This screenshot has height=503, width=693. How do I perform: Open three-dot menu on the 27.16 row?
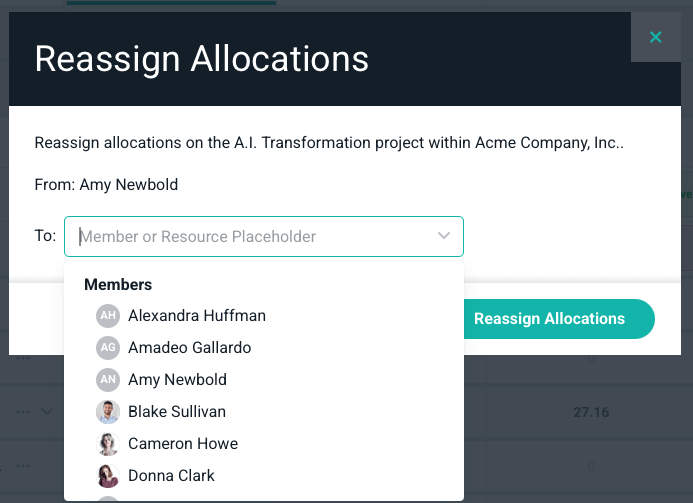[23, 412]
